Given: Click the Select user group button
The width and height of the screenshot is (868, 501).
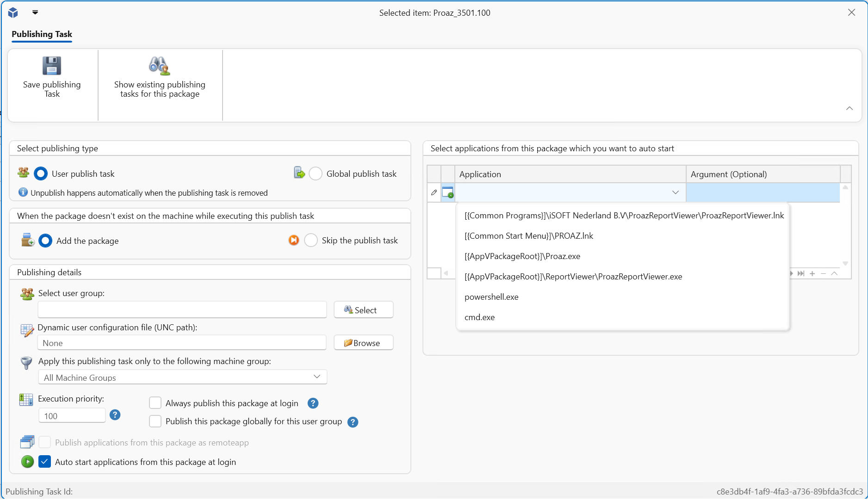Looking at the screenshot, I should pyautogui.click(x=363, y=310).
